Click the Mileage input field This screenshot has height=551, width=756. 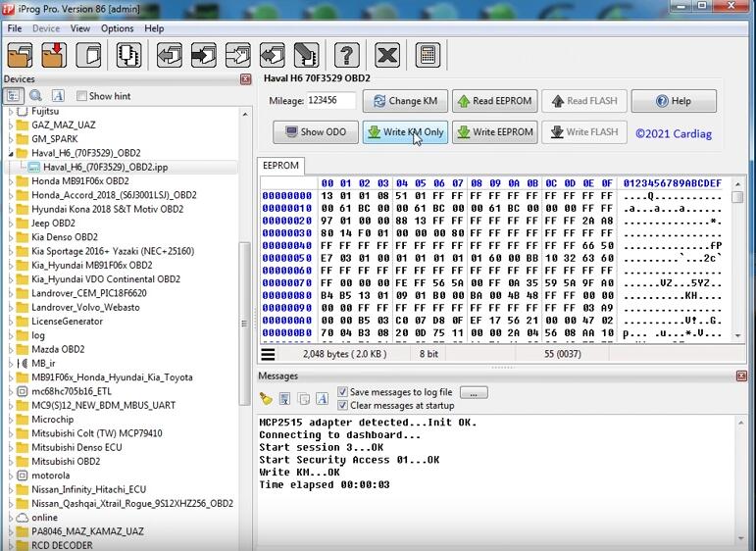tap(330, 100)
